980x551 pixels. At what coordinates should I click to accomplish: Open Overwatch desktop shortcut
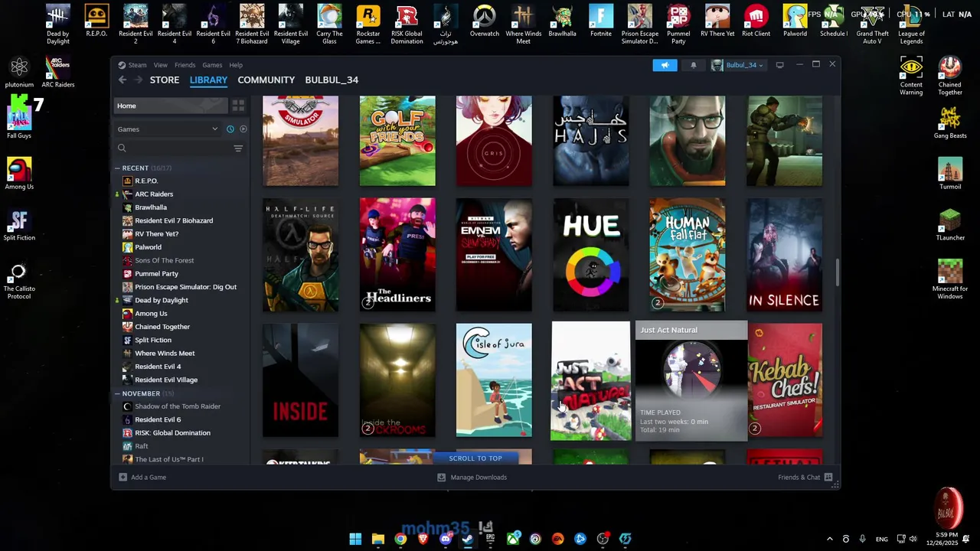484,21
